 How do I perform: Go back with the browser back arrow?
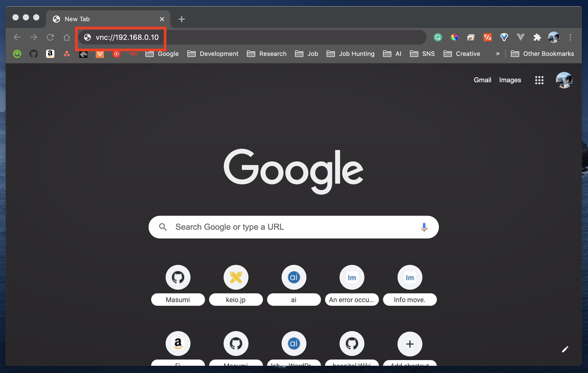(x=17, y=37)
